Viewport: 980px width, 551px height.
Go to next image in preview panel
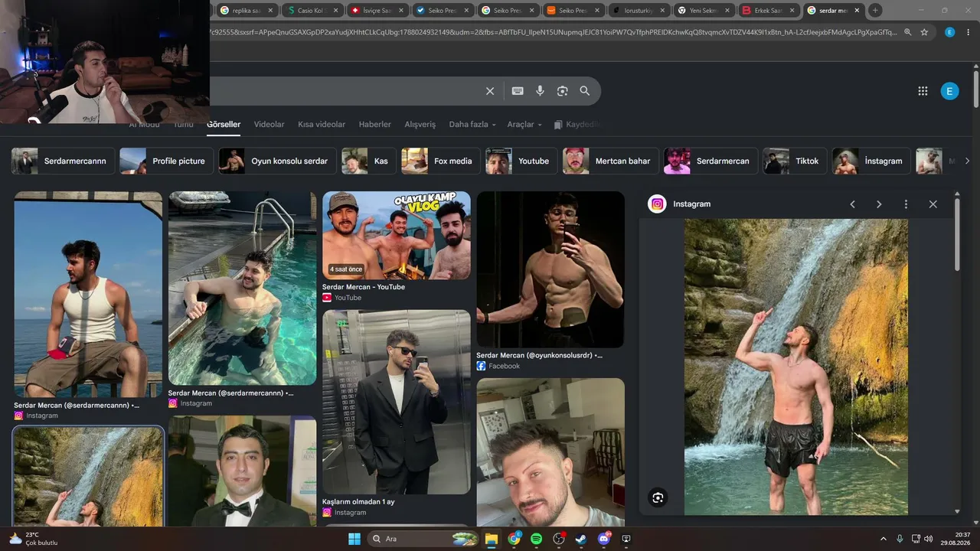click(879, 204)
